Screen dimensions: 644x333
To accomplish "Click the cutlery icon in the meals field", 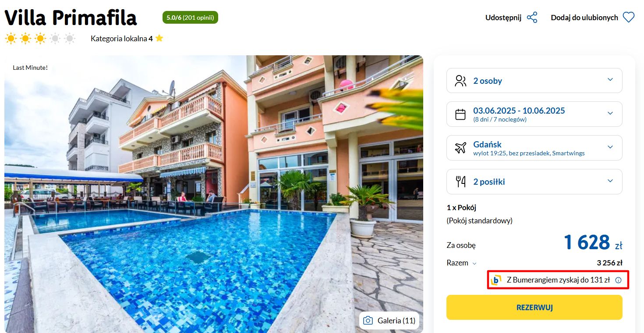I will (460, 182).
